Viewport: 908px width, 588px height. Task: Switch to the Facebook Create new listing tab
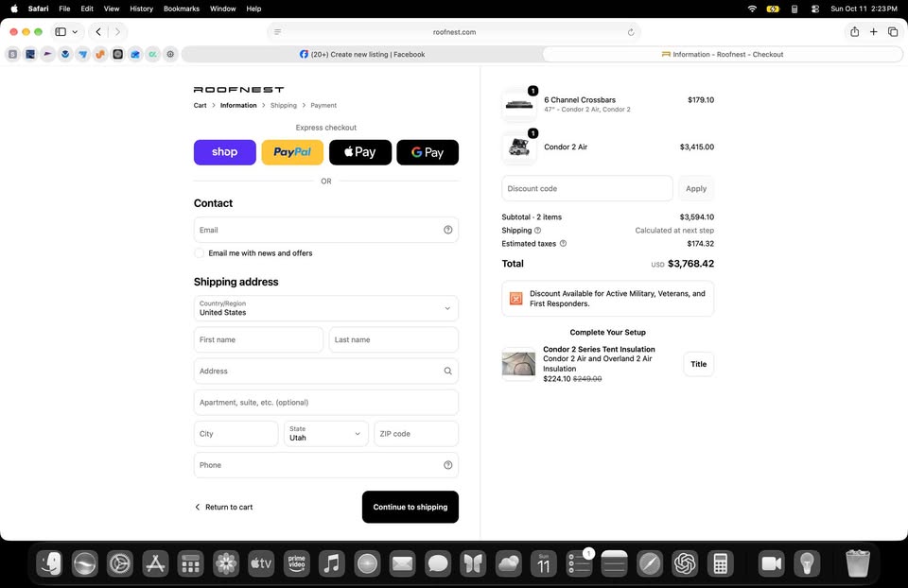coord(362,55)
